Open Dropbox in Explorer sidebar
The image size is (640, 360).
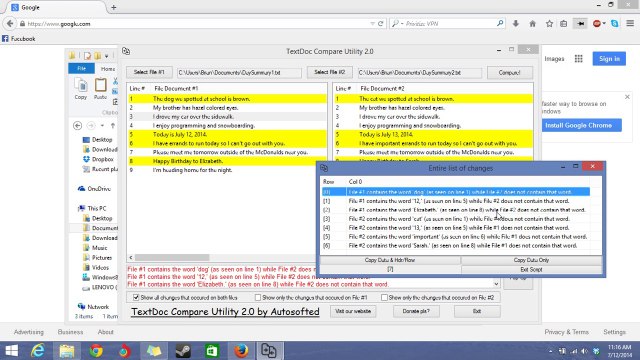coord(98,159)
